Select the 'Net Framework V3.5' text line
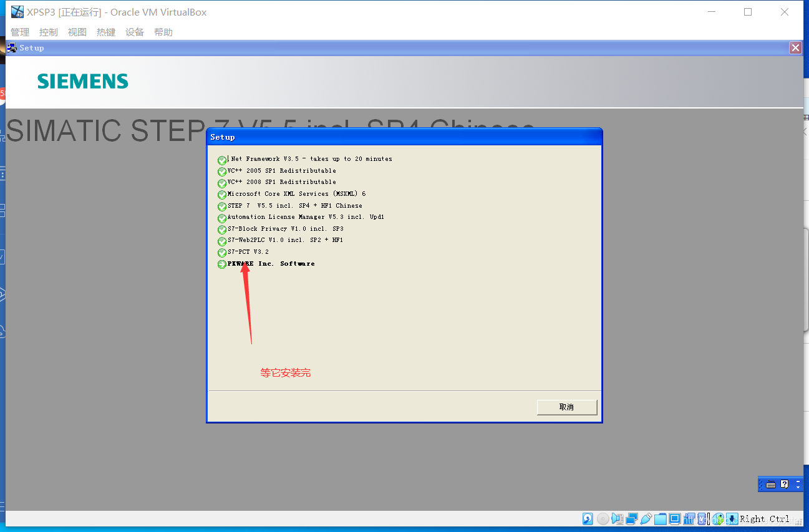 point(310,159)
